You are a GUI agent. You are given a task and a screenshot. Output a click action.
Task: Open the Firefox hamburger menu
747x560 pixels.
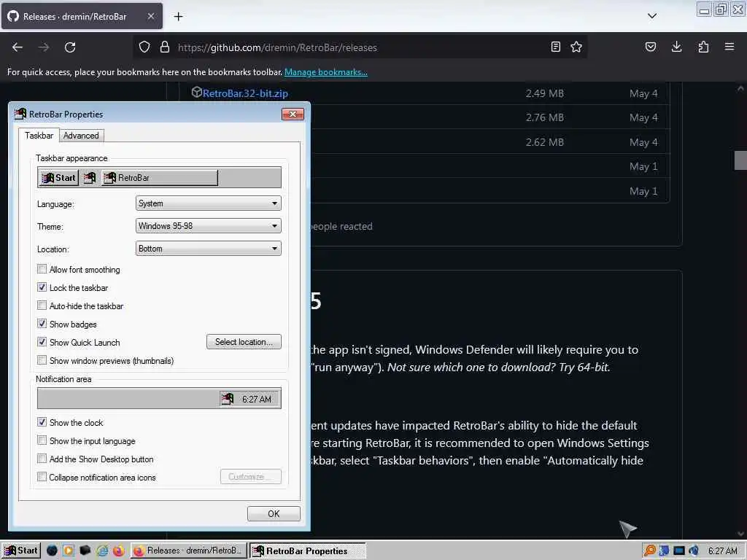click(729, 47)
